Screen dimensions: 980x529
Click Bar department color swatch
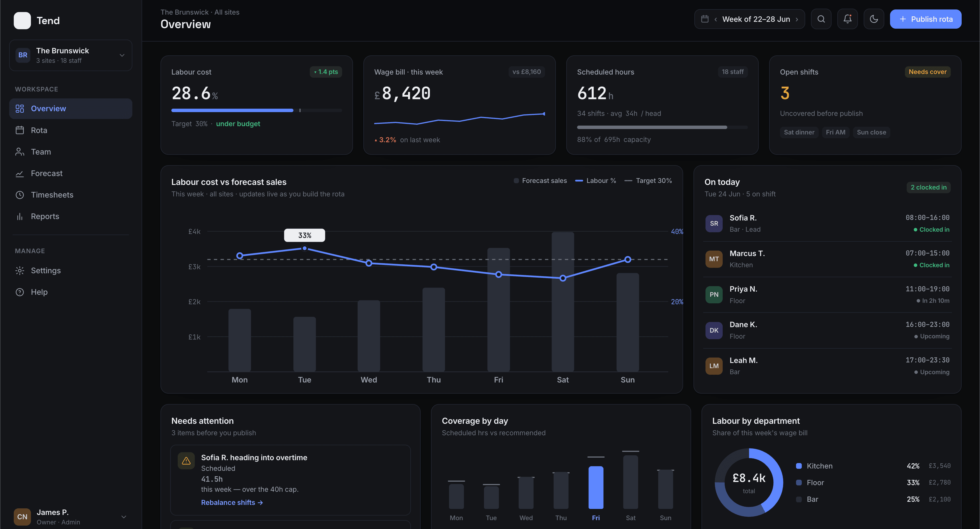799,499
